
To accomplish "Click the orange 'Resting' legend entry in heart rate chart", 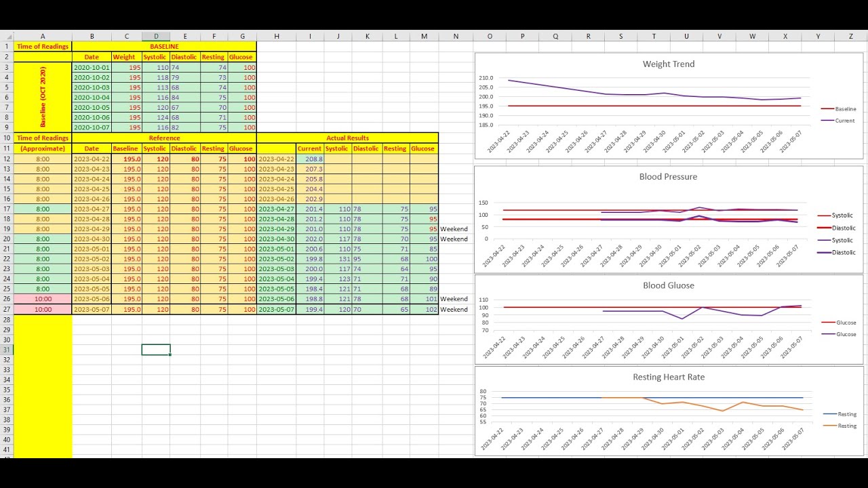I will click(839, 426).
